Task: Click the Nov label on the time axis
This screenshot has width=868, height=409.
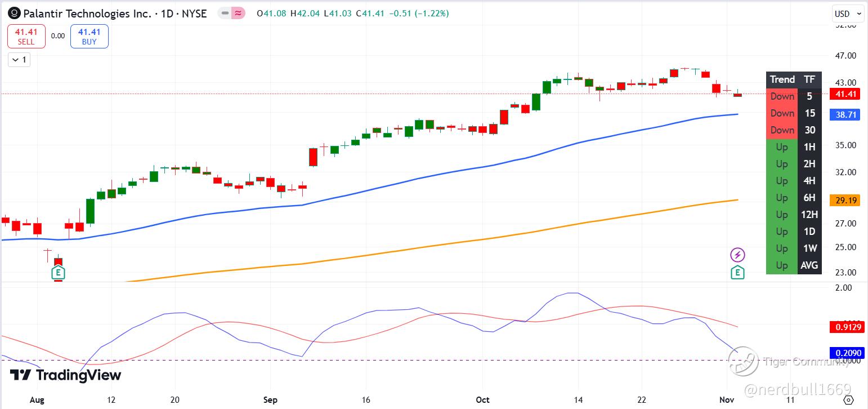Action: coord(727,399)
